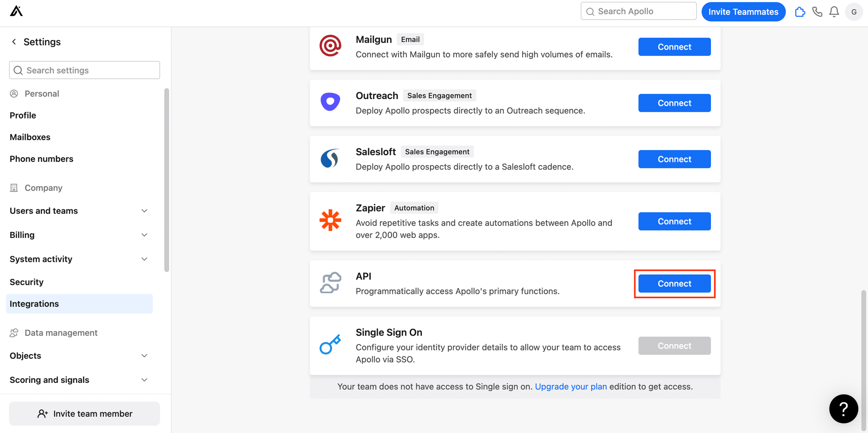
Task: Follow the Upgrade your plan link
Action: tap(571, 387)
